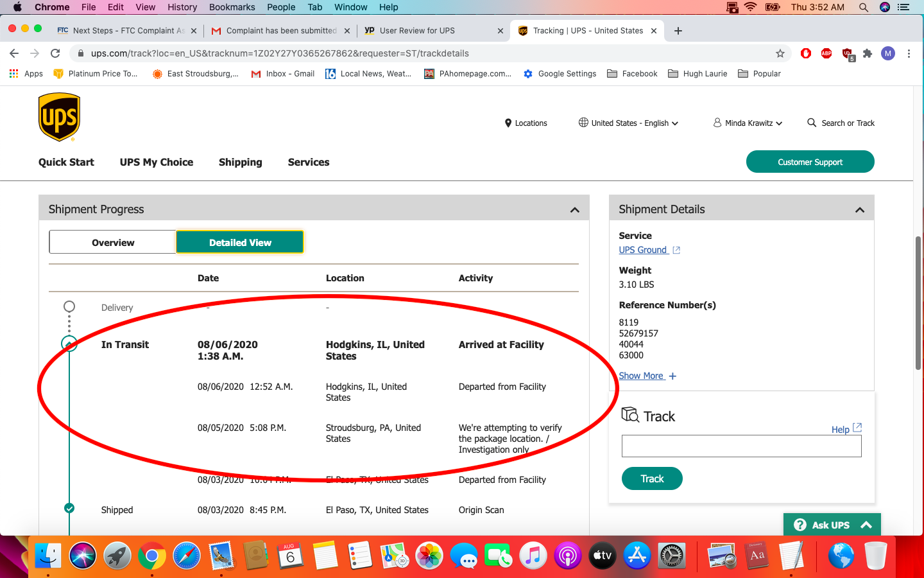Click the Origin Scan activity text
This screenshot has width=924, height=578.
481,510
